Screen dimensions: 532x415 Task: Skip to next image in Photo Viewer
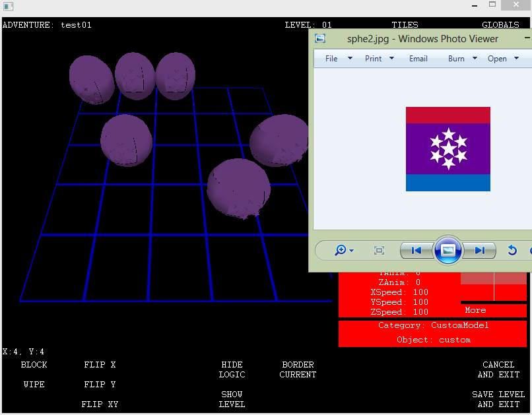point(479,251)
